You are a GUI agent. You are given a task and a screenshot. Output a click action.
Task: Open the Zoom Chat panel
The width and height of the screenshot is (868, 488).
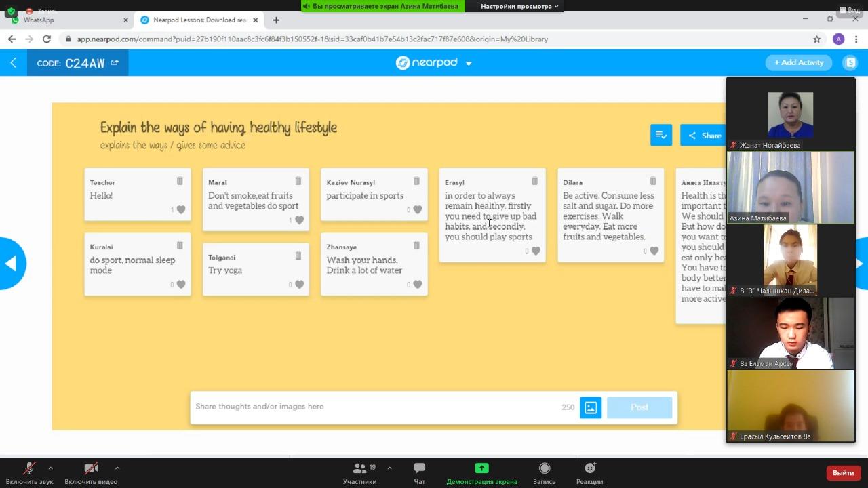[419, 473]
